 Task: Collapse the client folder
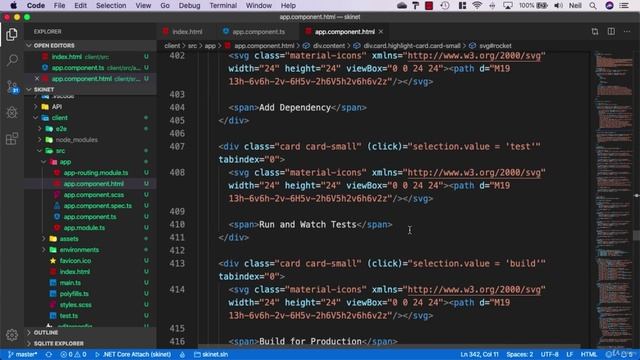click(x=36, y=118)
